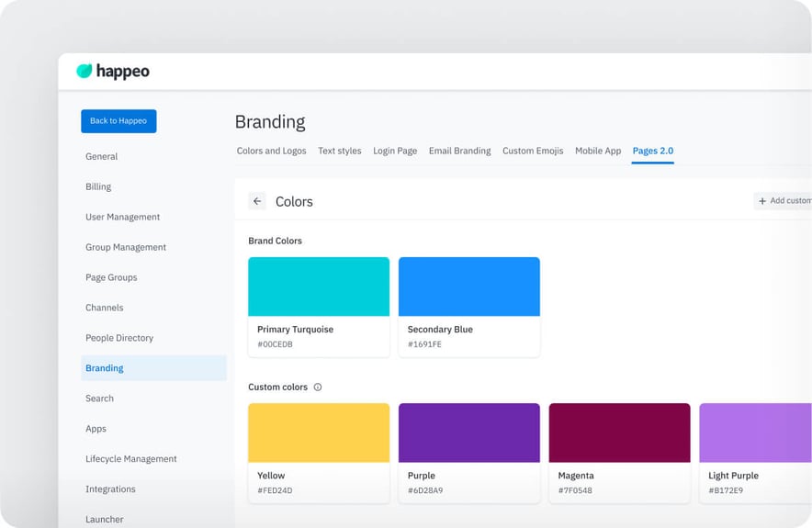
Task: Open Lifecycle Management in sidebar
Action: coord(130,459)
